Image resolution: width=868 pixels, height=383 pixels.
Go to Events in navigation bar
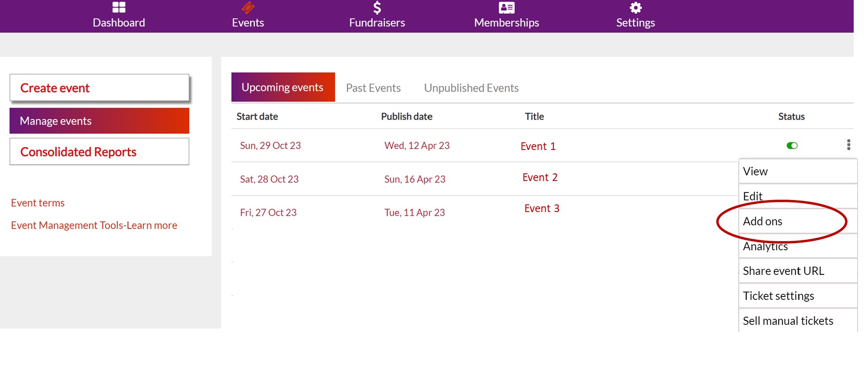pos(248,22)
